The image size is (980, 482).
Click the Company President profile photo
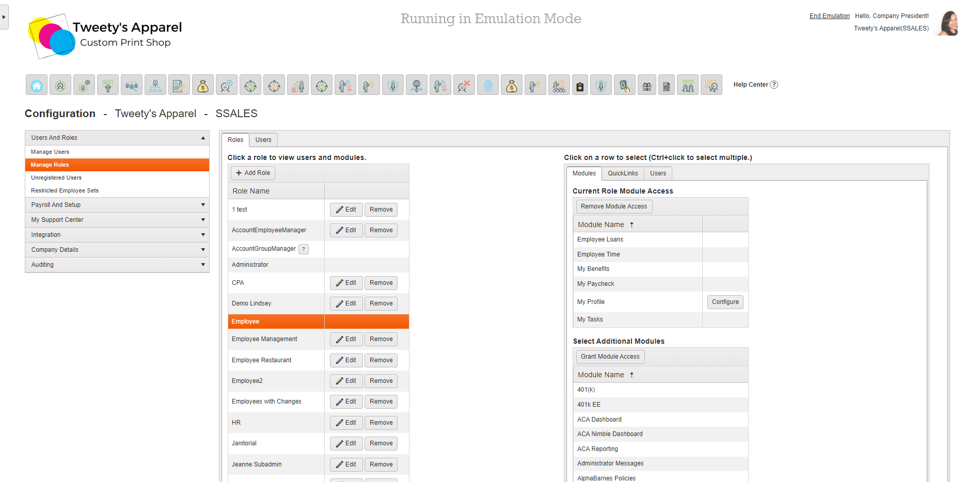tap(949, 23)
